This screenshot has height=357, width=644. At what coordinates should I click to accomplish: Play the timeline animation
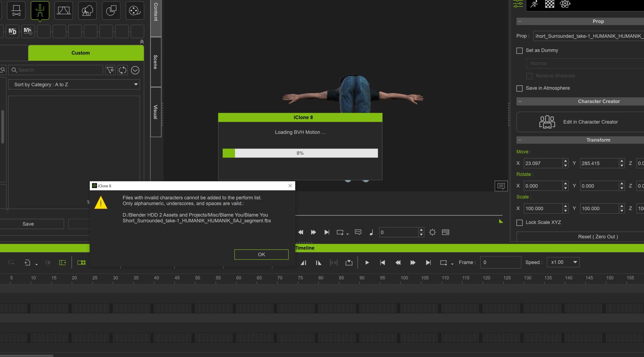[367, 262]
